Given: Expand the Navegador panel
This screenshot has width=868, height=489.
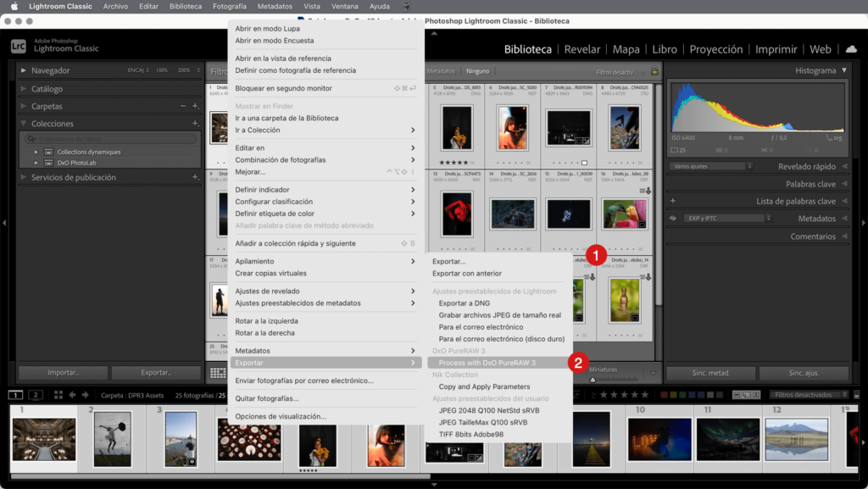Looking at the screenshot, I should point(23,70).
